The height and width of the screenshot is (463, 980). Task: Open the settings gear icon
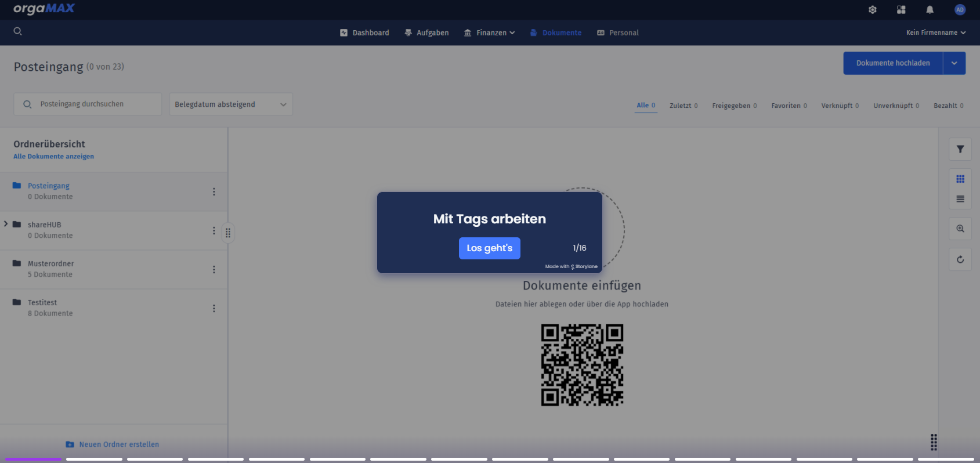872,10
